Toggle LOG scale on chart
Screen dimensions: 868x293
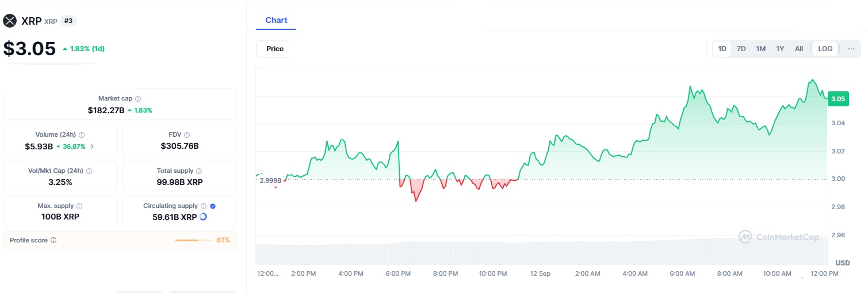click(x=825, y=49)
